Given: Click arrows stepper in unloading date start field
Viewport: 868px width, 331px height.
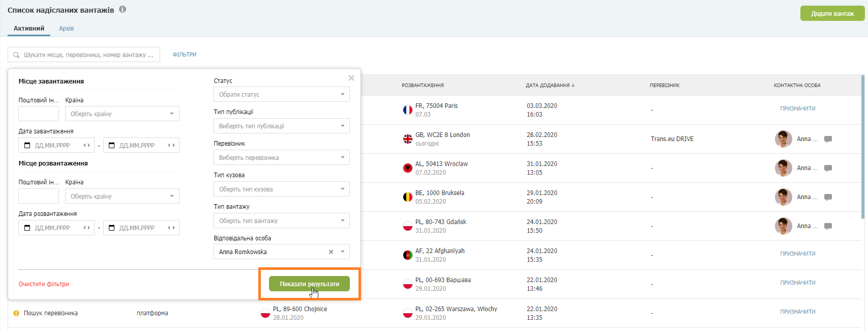Looking at the screenshot, I should point(86,228).
